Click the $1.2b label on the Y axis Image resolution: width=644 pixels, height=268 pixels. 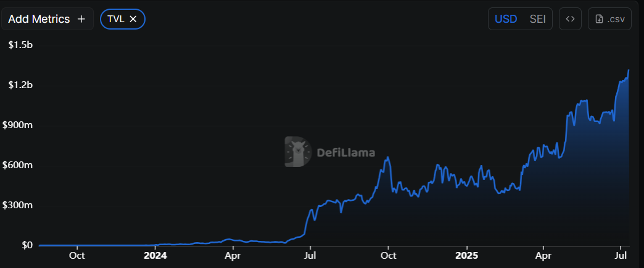pos(20,85)
